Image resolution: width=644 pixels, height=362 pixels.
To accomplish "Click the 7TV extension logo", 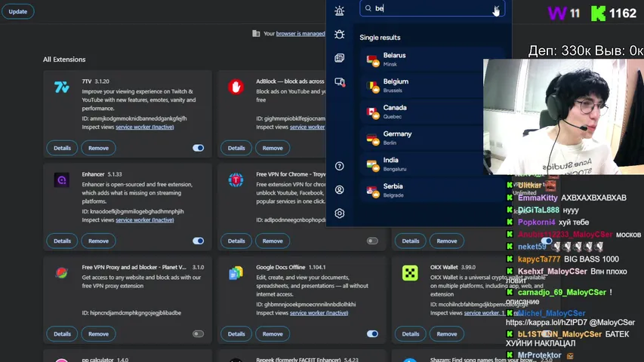I will (x=62, y=87).
